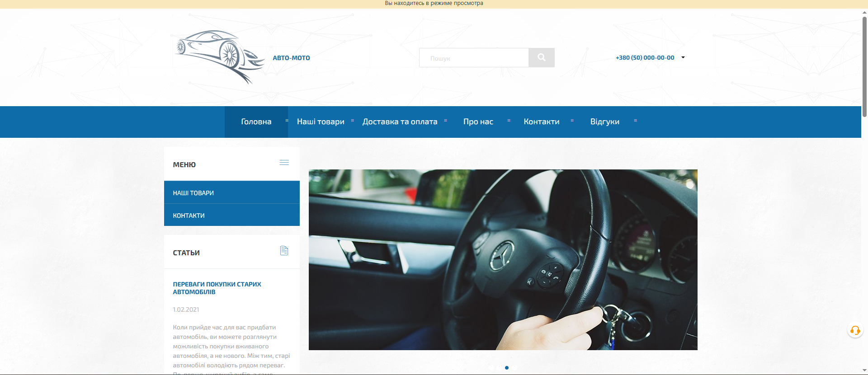Open the Про нас page
The width and height of the screenshot is (868, 375).
click(x=478, y=122)
